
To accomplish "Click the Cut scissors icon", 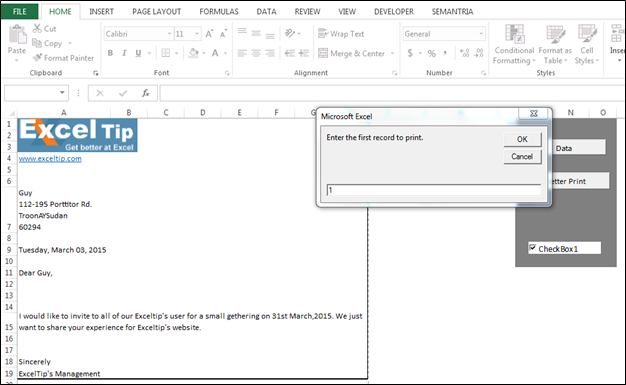I will coord(37,28).
